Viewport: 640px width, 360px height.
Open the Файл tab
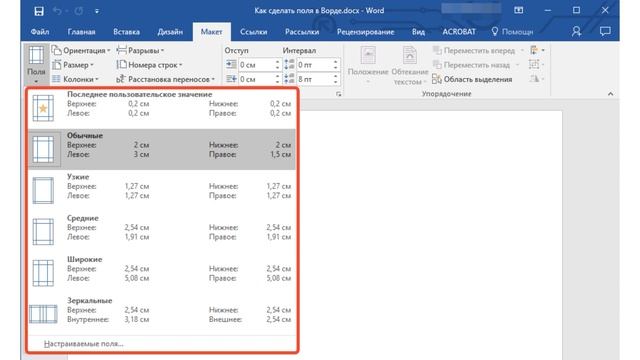(x=40, y=32)
